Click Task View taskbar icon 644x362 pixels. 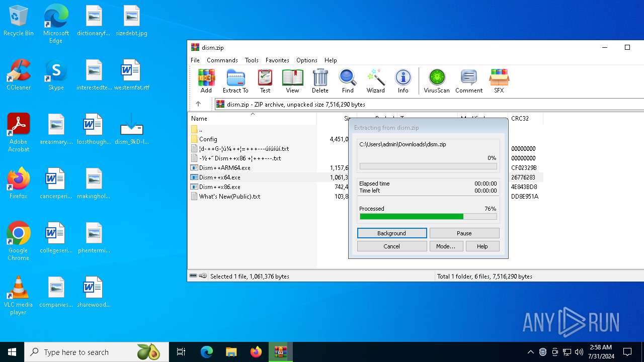click(181, 352)
